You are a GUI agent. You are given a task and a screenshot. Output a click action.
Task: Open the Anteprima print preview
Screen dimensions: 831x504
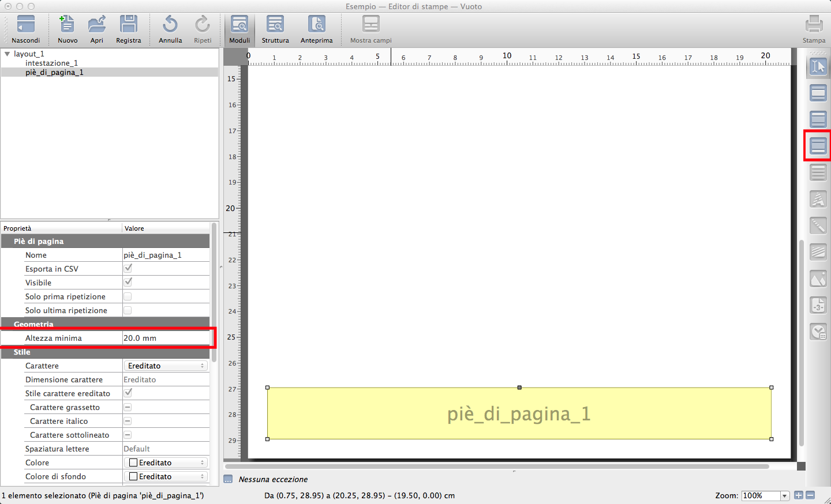click(x=316, y=25)
